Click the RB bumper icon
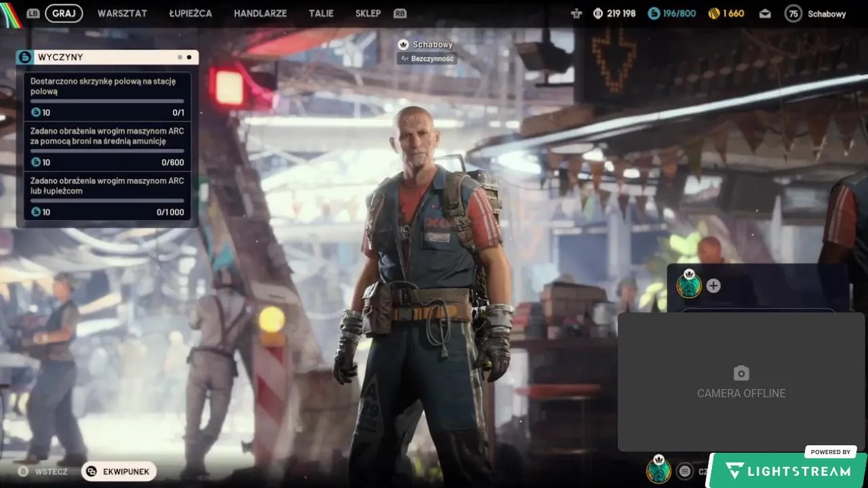The height and width of the screenshot is (488, 868). click(400, 14)
